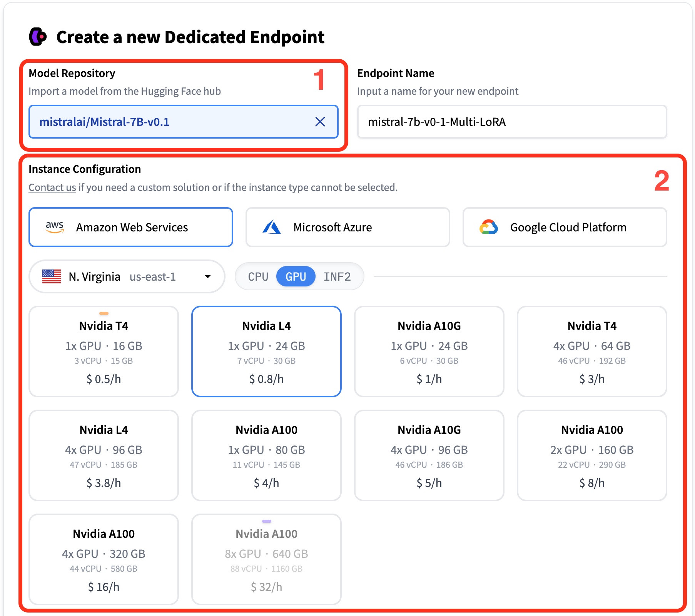Select Nvidia L4 1x GPU $0.8/h instance
The image size is (695, 616).
coord(266,352)
